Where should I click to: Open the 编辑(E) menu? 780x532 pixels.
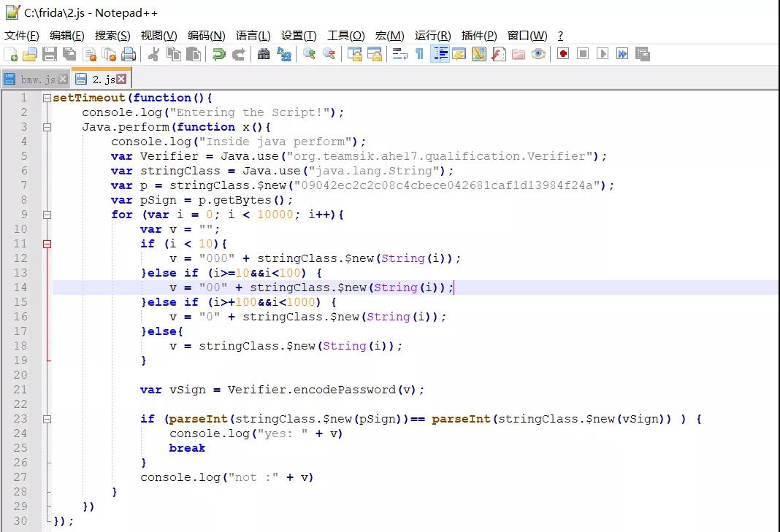(x=67, y=36)
